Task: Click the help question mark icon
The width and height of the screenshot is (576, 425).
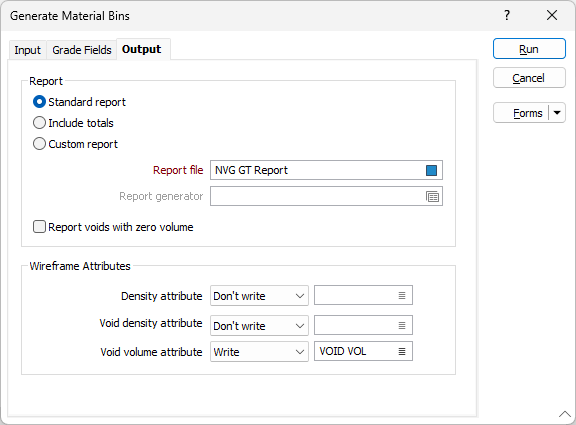Action: click(x=507, y=15)
